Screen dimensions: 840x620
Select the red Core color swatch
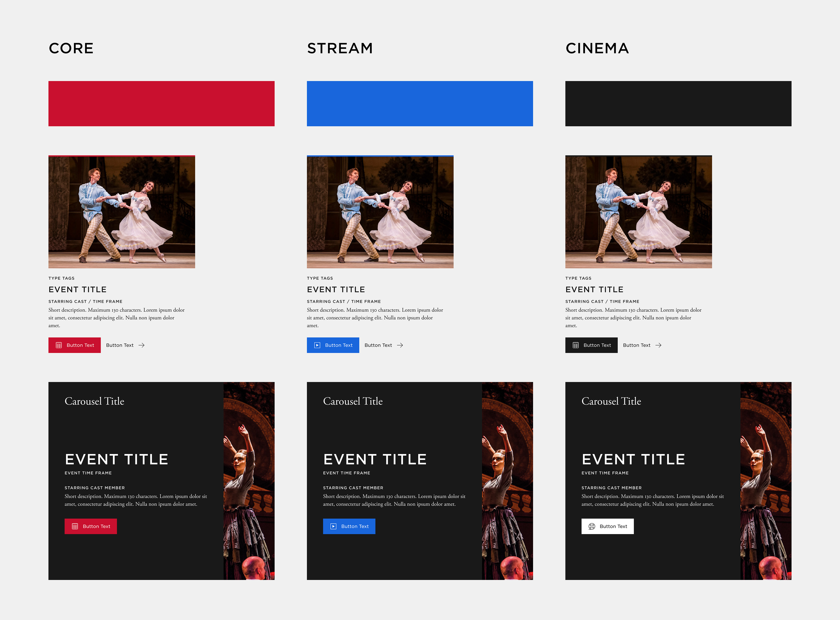point(161,104)
